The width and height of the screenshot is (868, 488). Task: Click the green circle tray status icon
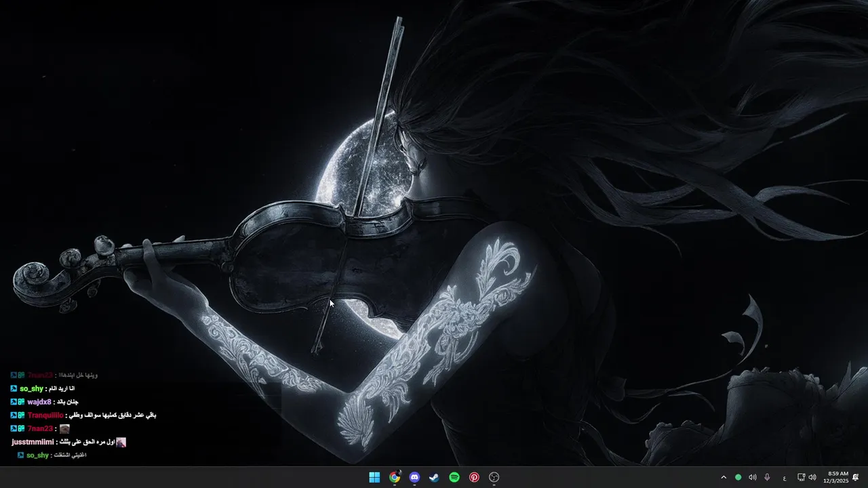pyautogui.click(x=738, y=477)
